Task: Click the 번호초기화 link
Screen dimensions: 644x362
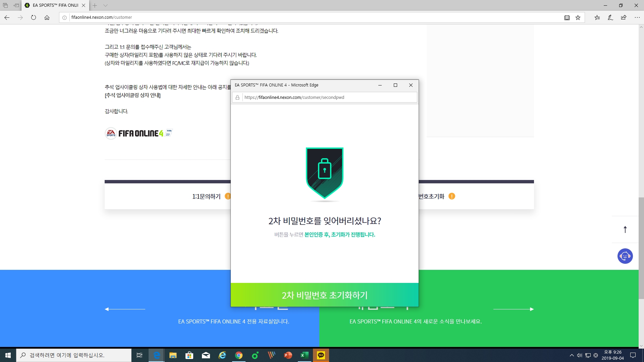Action: point(431,196)
